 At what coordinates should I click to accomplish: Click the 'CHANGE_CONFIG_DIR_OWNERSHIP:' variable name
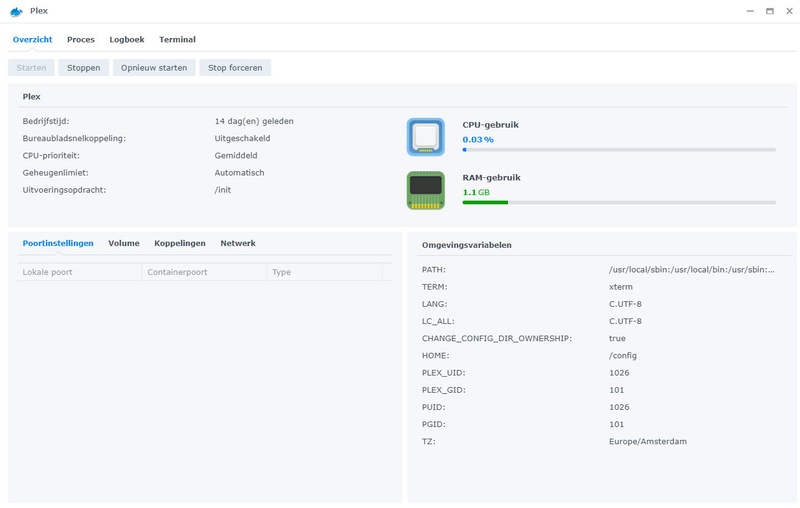pos(496,338)
